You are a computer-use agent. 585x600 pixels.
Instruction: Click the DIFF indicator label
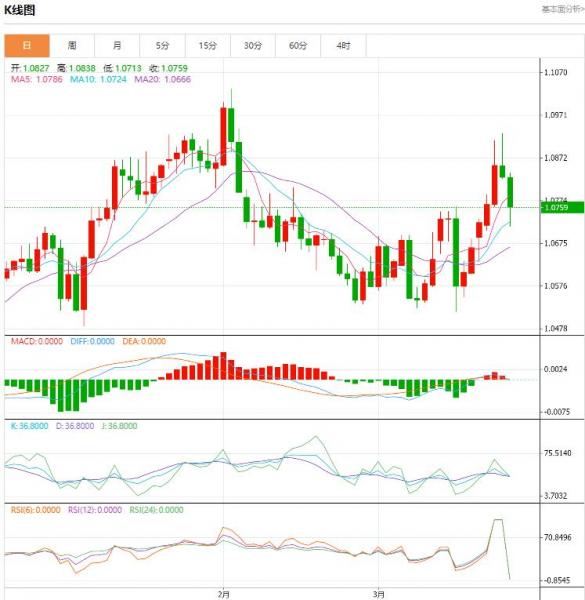pyautogui.click(x=92, y=341)
